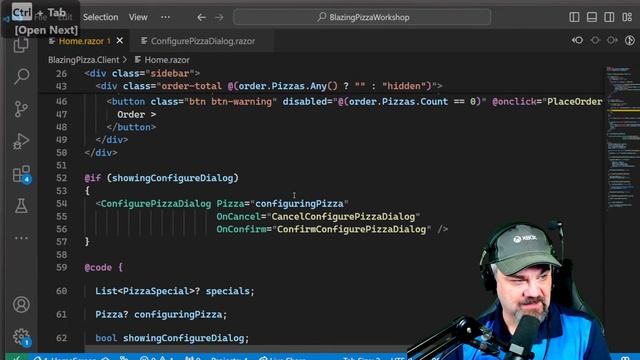Viewport: 640px width, 360px height.
Task: Click "Order >" text on line 47
Action: (x=136, y=115)
